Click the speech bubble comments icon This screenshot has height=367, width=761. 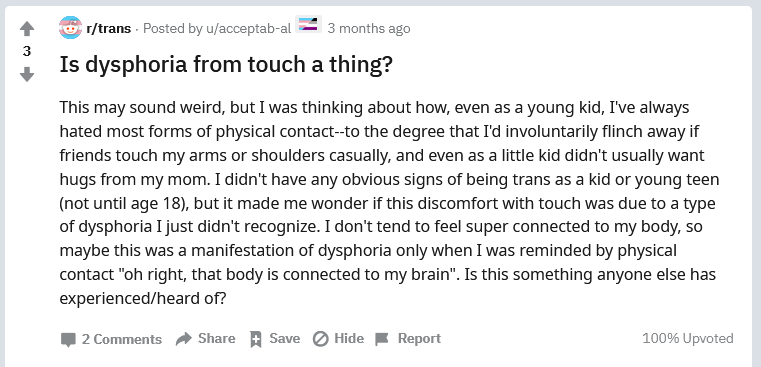[x=68, y=339]
